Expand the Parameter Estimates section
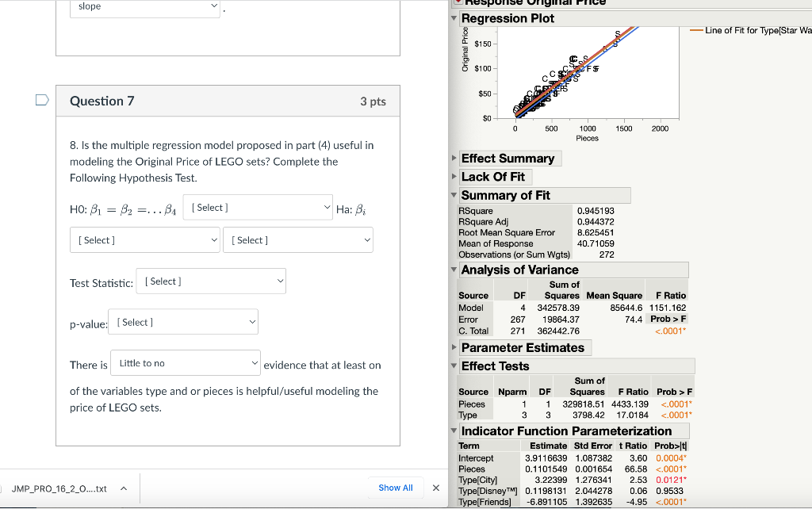Image resolution: width=812 pixels, height=509 pixels. point(454,347)
